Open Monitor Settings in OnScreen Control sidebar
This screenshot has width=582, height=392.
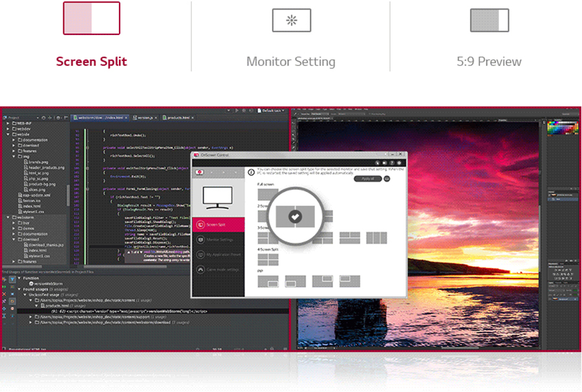click(219, 240)
